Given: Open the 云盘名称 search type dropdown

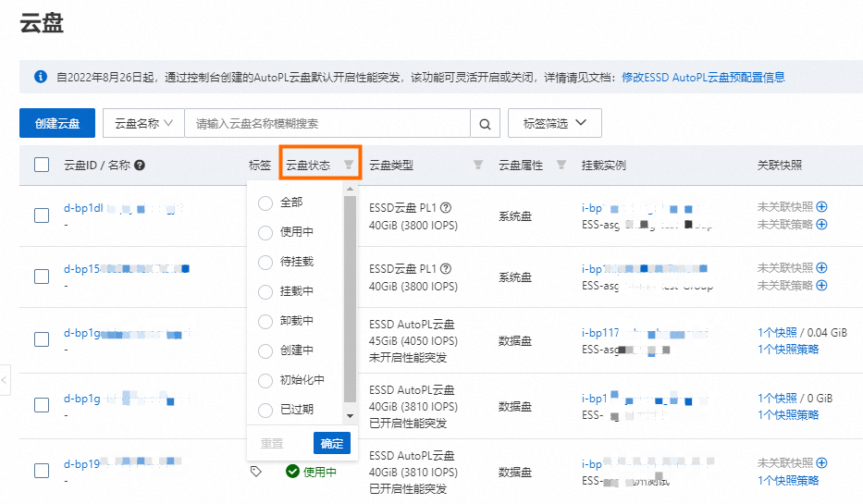Looking at the screenshot, I should point(143,123).
